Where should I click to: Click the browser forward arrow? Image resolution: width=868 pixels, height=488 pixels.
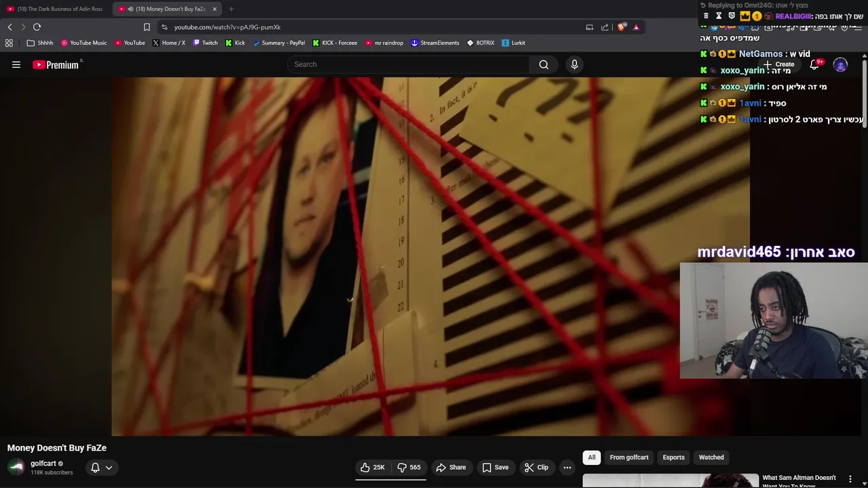(22, 27)
